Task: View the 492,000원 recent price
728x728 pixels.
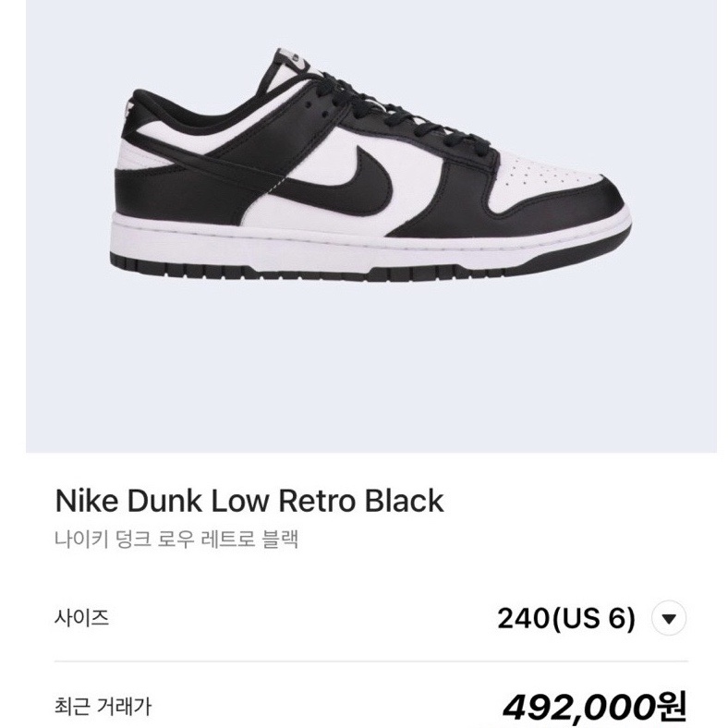Action: [594, 708]
